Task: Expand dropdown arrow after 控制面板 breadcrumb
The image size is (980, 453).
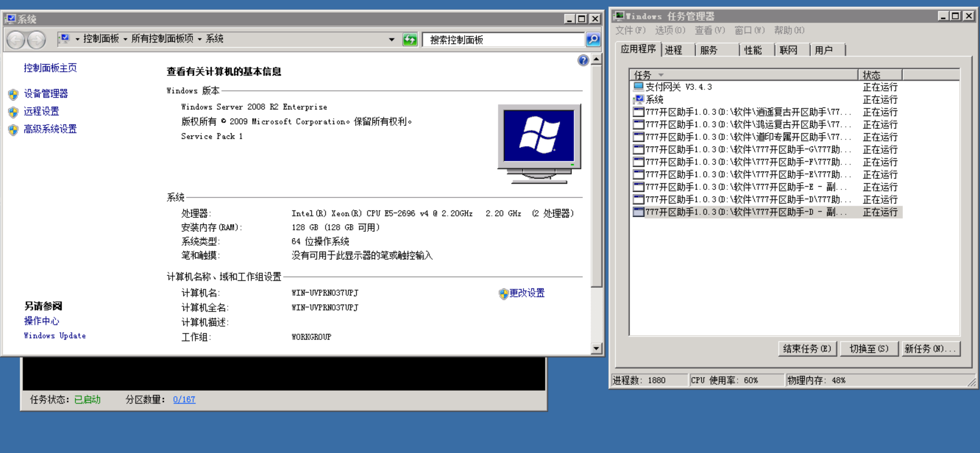Action: 126,39
